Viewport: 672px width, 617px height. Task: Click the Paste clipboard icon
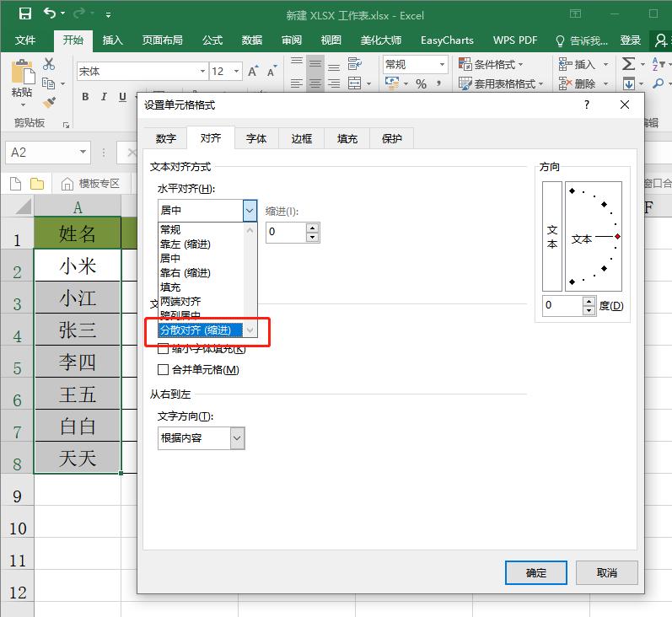pos(23,72)
